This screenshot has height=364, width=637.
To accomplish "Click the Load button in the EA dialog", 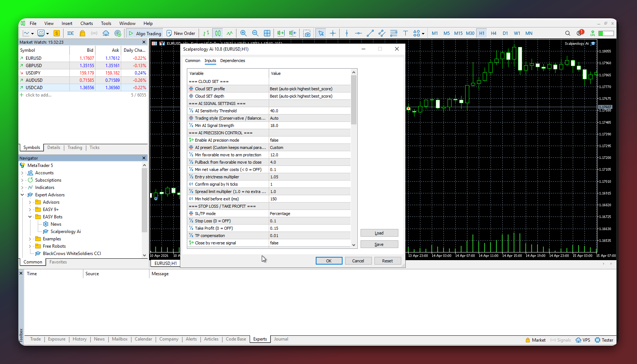I will point(379,233).
